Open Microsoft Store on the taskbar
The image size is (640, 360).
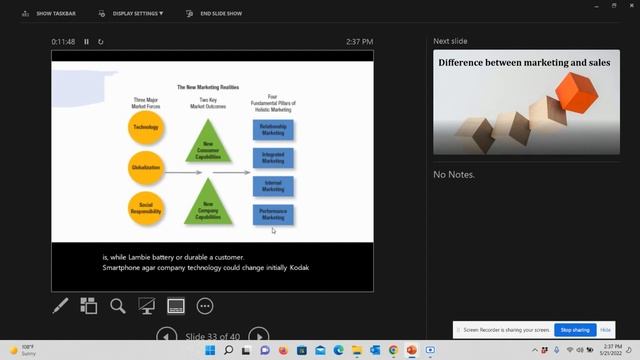302,350
